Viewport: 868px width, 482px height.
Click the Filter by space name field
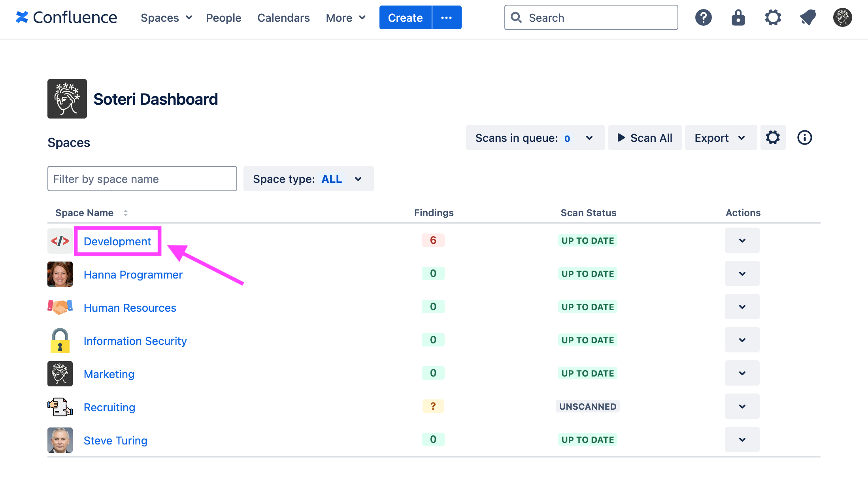(142, 179)
